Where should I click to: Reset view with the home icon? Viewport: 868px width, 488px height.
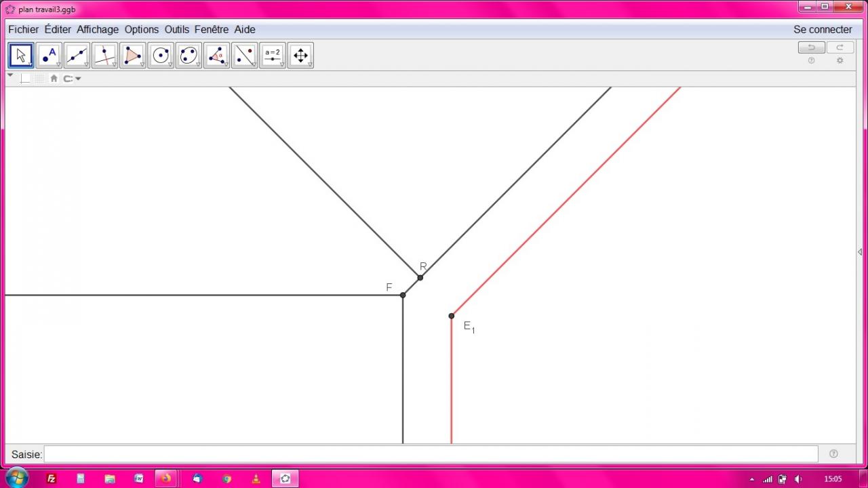pyautogui.click(x=54, y=79)
